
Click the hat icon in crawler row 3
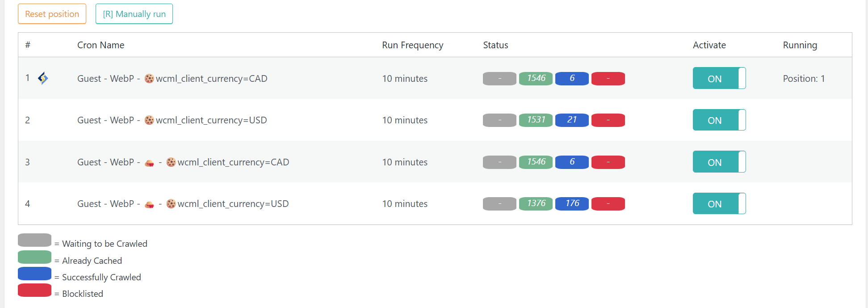150,163
